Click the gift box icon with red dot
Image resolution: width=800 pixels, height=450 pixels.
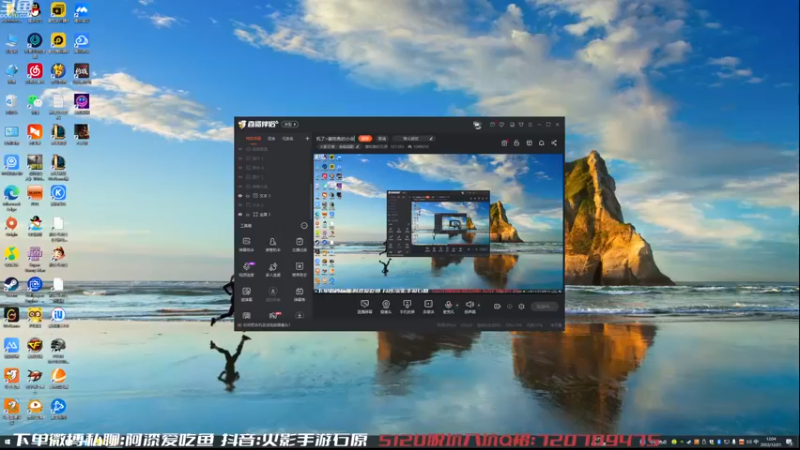(x=504, y=143)
